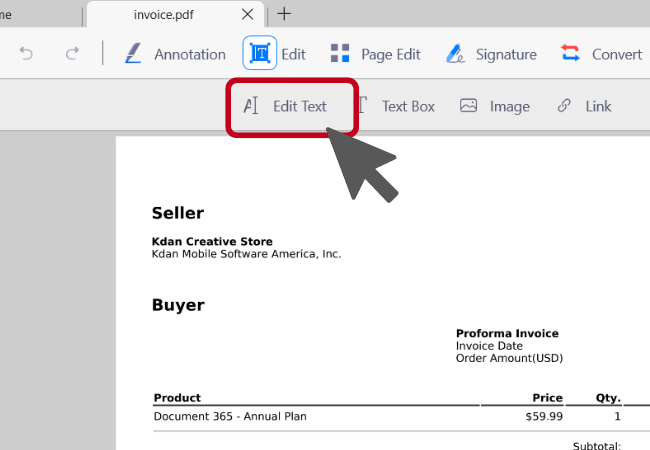Click the Page Edit grid icon

point(340,53)
